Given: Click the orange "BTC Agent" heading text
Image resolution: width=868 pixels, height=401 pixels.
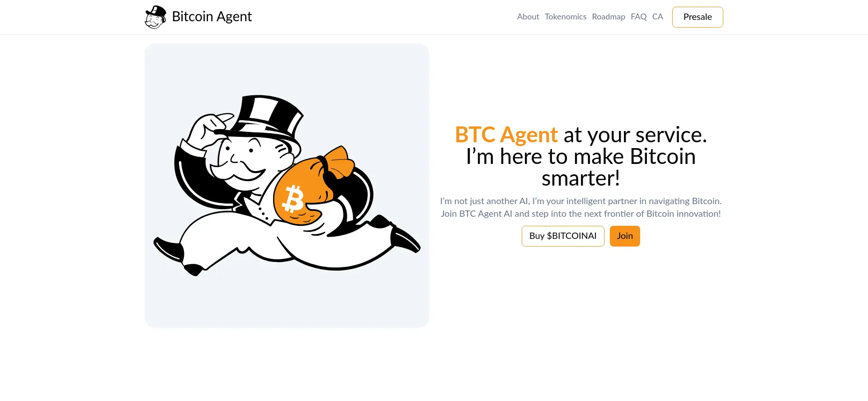Looking at the screenshot, I should click(x=506, y=135).
